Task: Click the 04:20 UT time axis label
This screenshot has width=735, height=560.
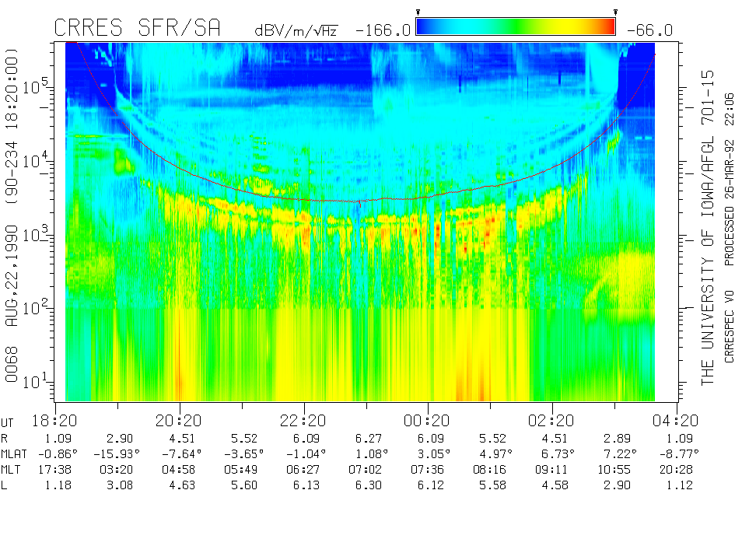Action: point(677,421)
